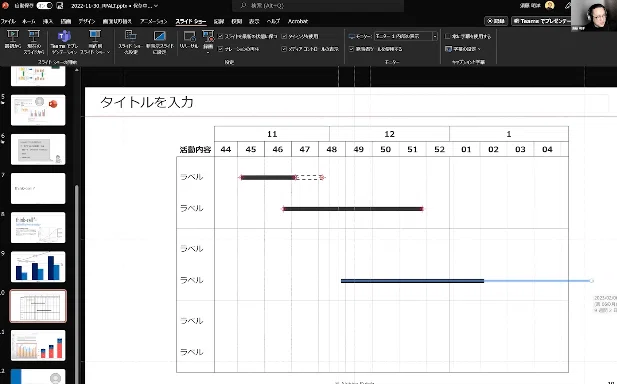Open the ヘルプ (Help) tab
This screenshot has width=617, height=384.
click(273, 21)
